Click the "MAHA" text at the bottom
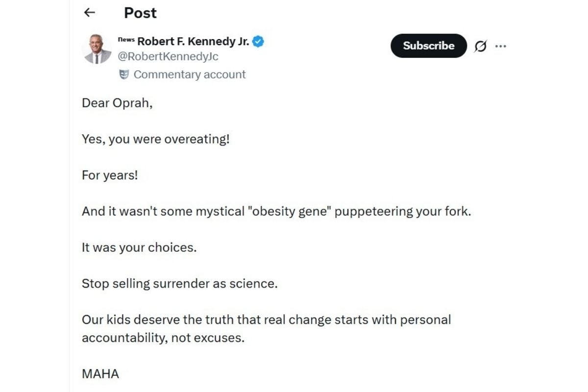The width and height of the screenshot is (588, 392). (x=100, y=374)
